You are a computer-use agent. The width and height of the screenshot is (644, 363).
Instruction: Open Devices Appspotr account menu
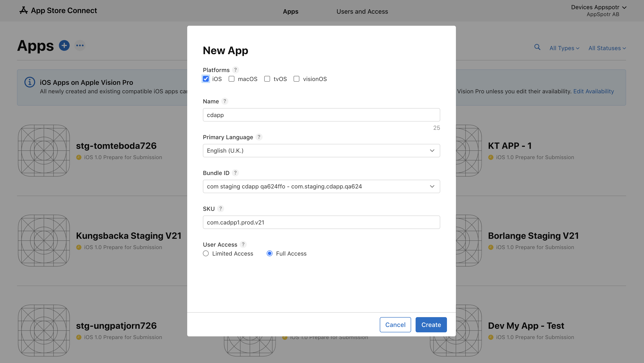click(599, 7)
